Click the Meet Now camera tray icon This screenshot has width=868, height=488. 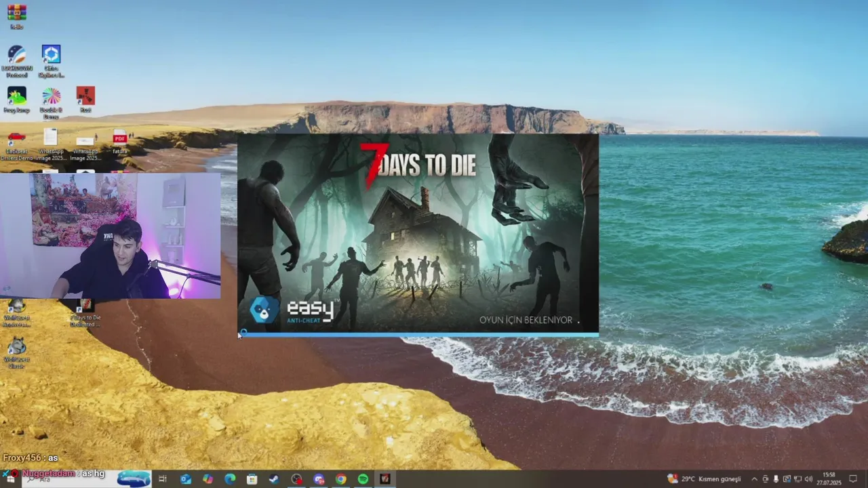pyautogui.click(x=766, y=479)
